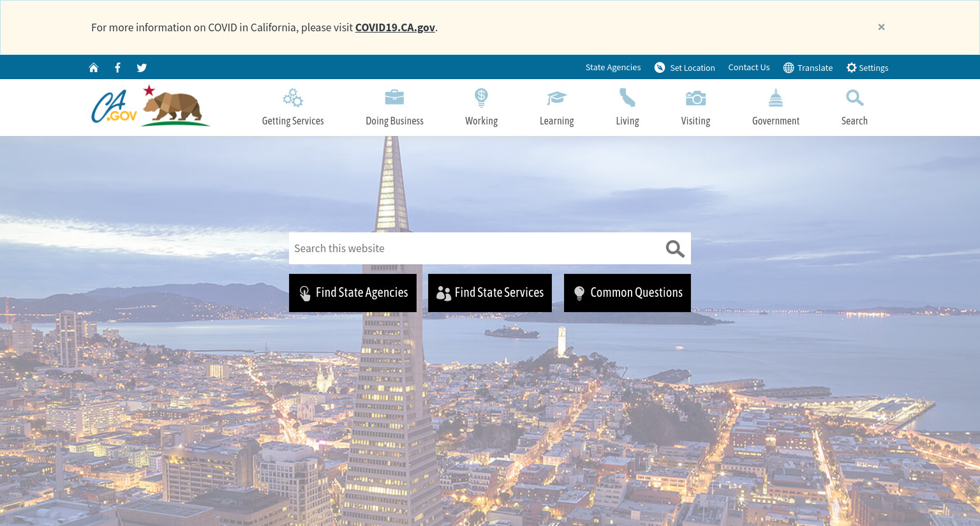Screen dimensions: 980x526
Task: Click the Translate globe icon
Action: pyautogui.click(x=789, y=68)
